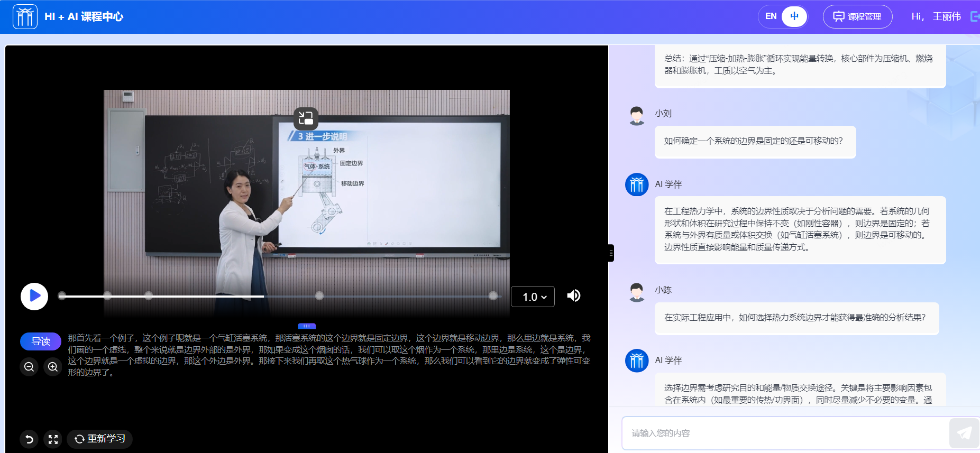Play the lecture video
The height and width of the screenshot is (453, 980).
tap(34, 296)
